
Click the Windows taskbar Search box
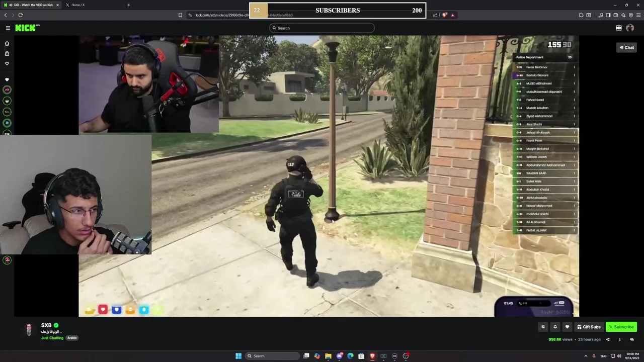coord(272,356)
